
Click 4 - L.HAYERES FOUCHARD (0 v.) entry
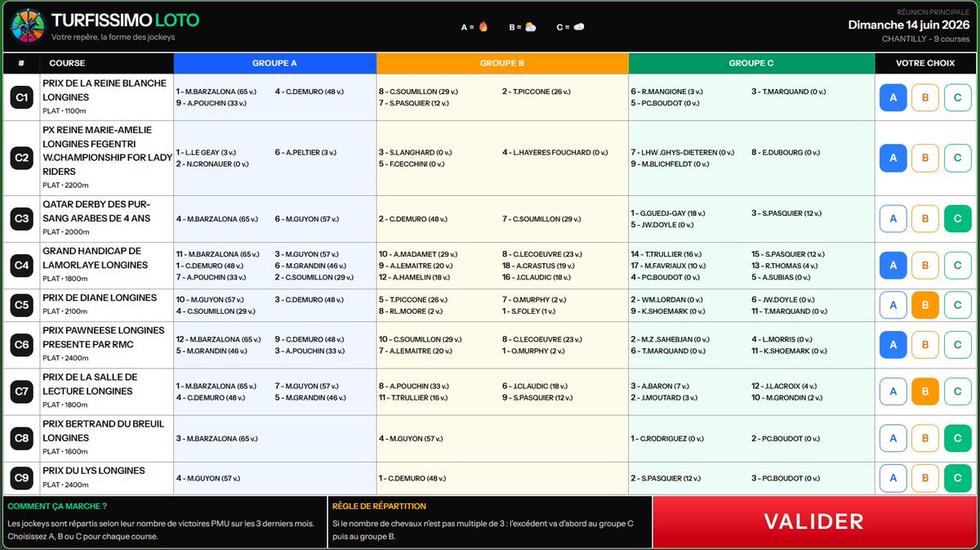point(555,153)
